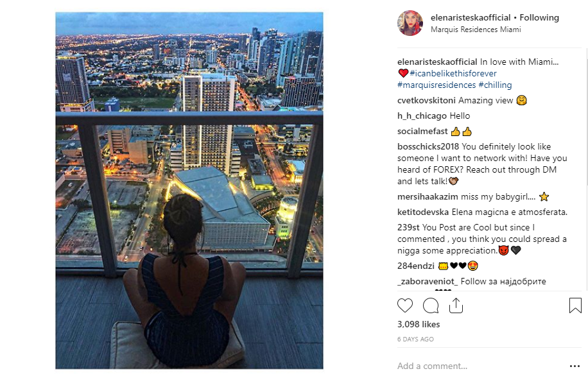Open elenaristeskaofficial username in header

(x=471, y=17)
